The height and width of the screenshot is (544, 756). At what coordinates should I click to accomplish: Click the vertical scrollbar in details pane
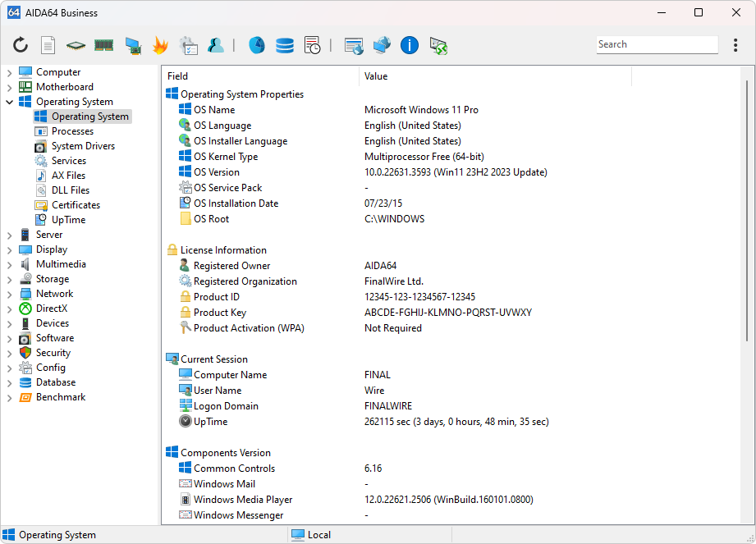click(x=745, y=205)
